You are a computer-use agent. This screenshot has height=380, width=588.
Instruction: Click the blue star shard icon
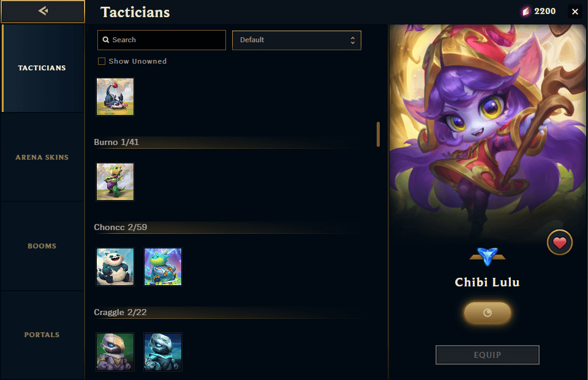coord(487,257)
